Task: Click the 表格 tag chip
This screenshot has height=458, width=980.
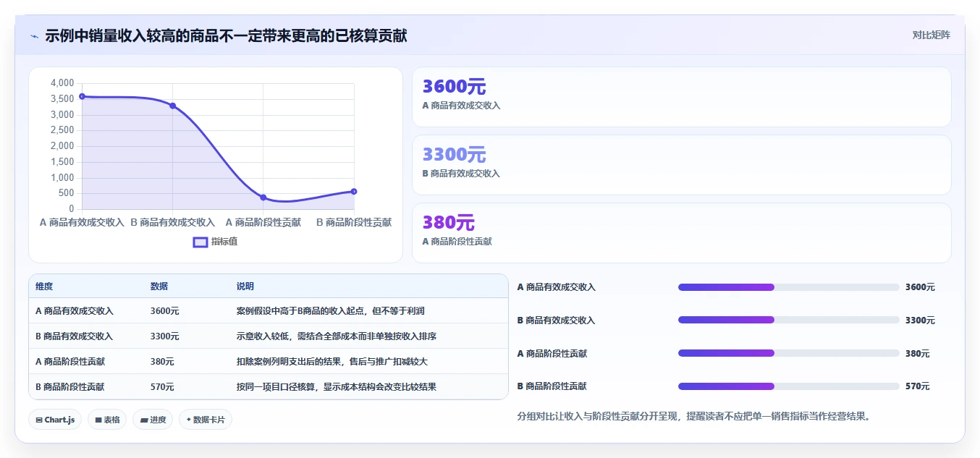Action: 108,420
